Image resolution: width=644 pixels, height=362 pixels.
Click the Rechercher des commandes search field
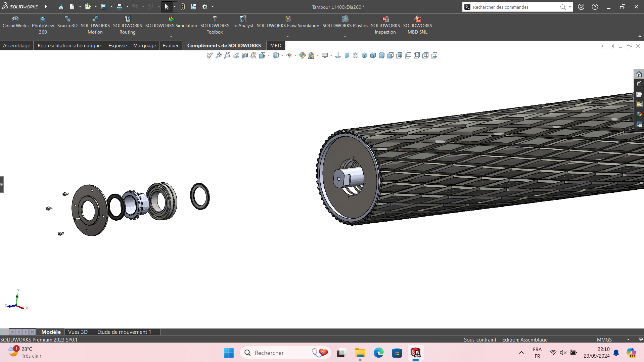515,7
